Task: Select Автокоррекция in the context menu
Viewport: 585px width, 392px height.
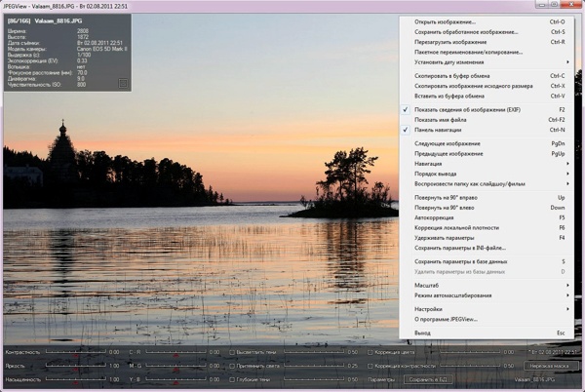Action: pos(435,217)
